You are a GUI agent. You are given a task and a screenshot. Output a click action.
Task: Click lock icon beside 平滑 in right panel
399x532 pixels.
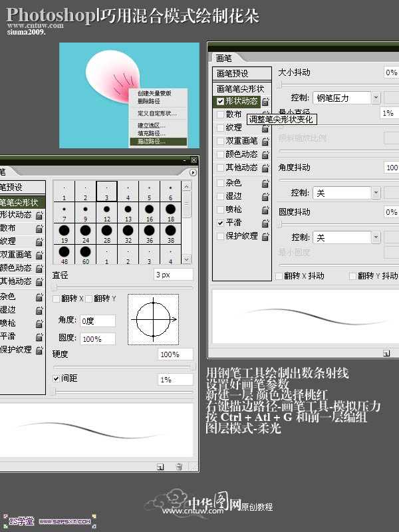coord(265,223)
